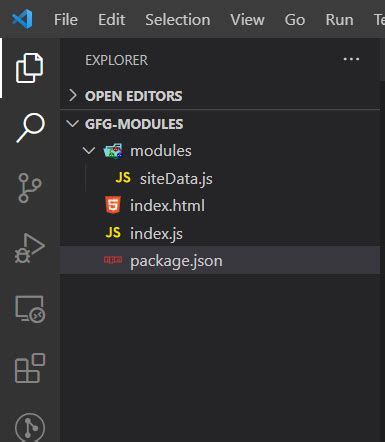Expand the OPEN EDITORS section
Viewport: 385px width, 442px height.
220,96
